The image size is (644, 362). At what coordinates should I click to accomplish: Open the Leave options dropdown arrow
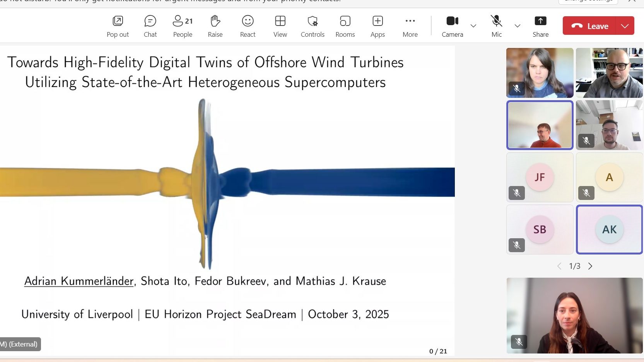(625, 26)
